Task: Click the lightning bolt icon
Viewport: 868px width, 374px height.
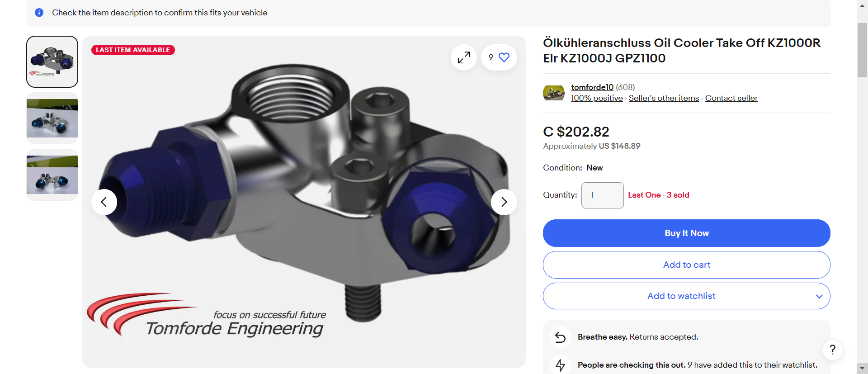Action: tap(560, 365)
